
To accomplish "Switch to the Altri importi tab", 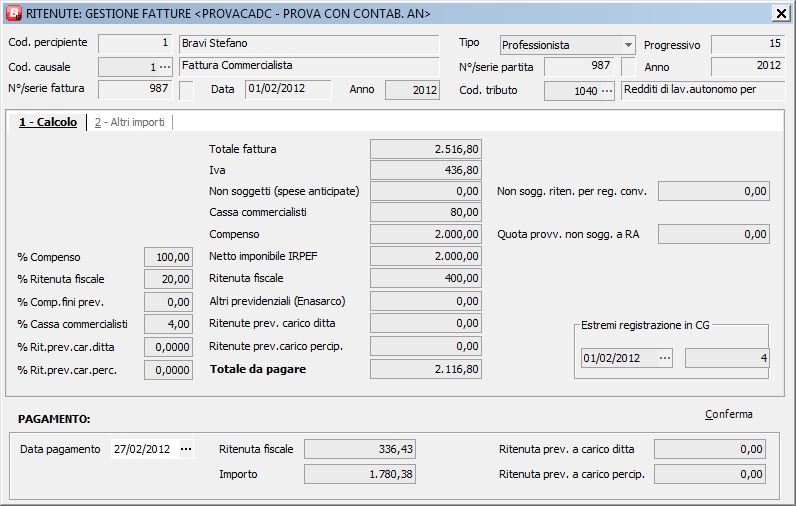I will (x=129, y=122).
